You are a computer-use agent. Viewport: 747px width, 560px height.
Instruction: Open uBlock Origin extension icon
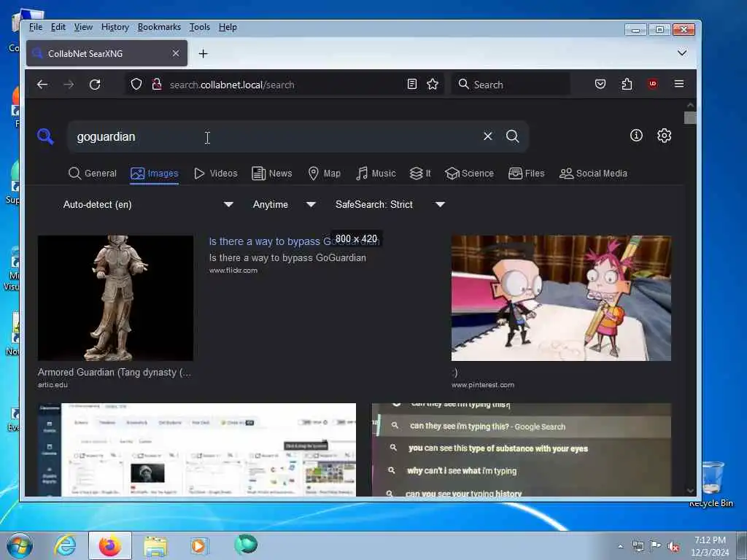[653, 84]
